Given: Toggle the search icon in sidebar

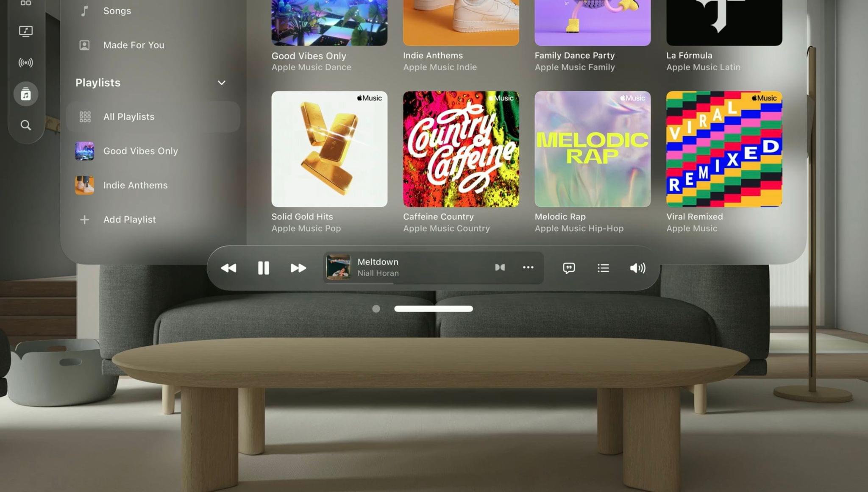Looking at the screenshot, I should pos(25,125).
